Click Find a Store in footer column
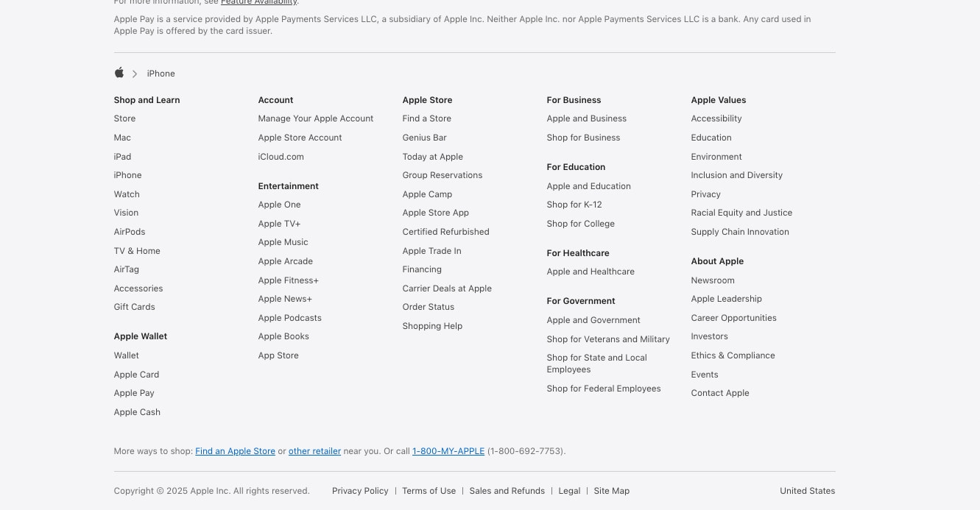Viewport: 980px width, 510px height. coord(426,118)
